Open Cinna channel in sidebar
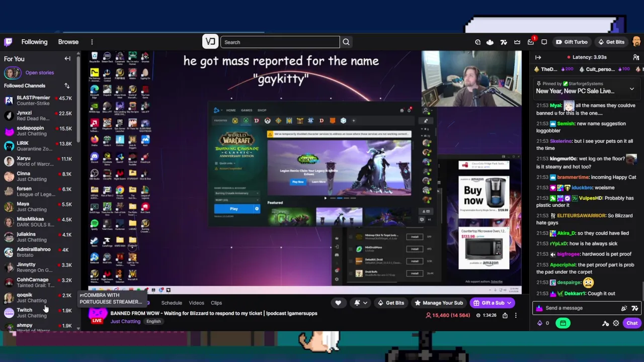 tap(38, 176)
